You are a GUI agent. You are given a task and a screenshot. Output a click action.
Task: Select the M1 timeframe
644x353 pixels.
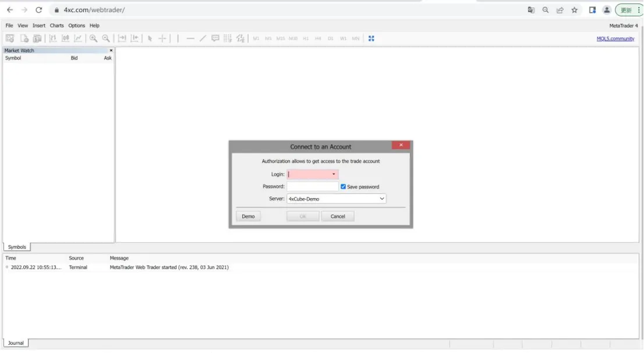tap(256, 38)
